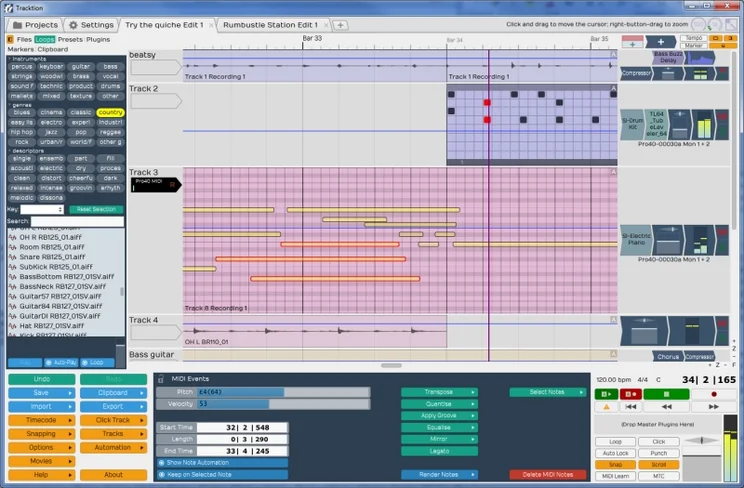Click the red automation record icon
This screenshot has height=488, width=744.
click(x=633, y=394)
